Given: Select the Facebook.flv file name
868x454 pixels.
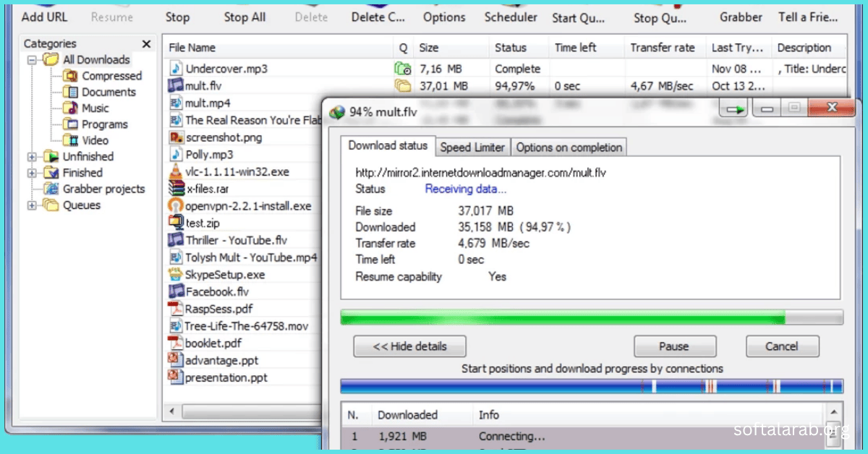Looking at the screenshot, I should (217, 291).
